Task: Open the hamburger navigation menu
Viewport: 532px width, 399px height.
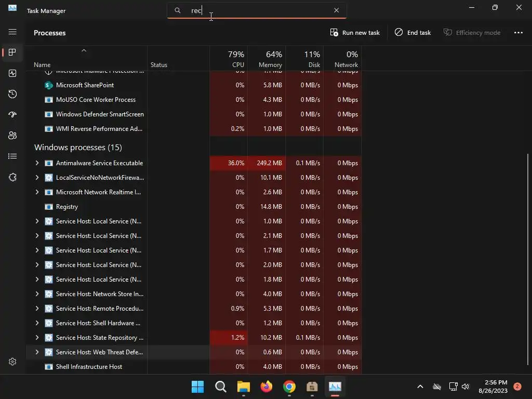Action: (12, 32)
